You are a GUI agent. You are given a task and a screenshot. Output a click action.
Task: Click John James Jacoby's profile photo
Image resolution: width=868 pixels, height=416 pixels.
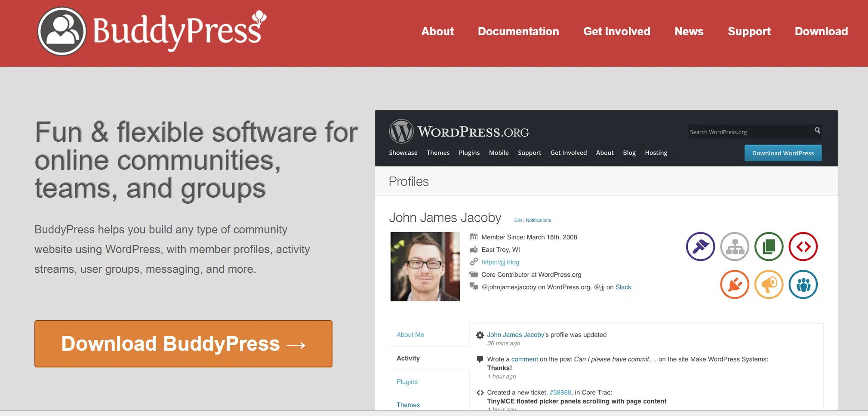(425, 266)
